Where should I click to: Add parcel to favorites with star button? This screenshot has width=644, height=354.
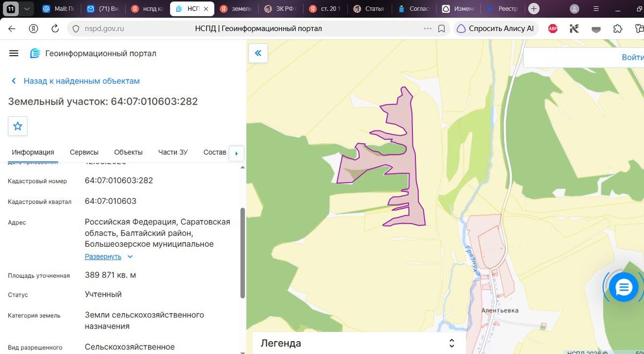click(18, 126)
